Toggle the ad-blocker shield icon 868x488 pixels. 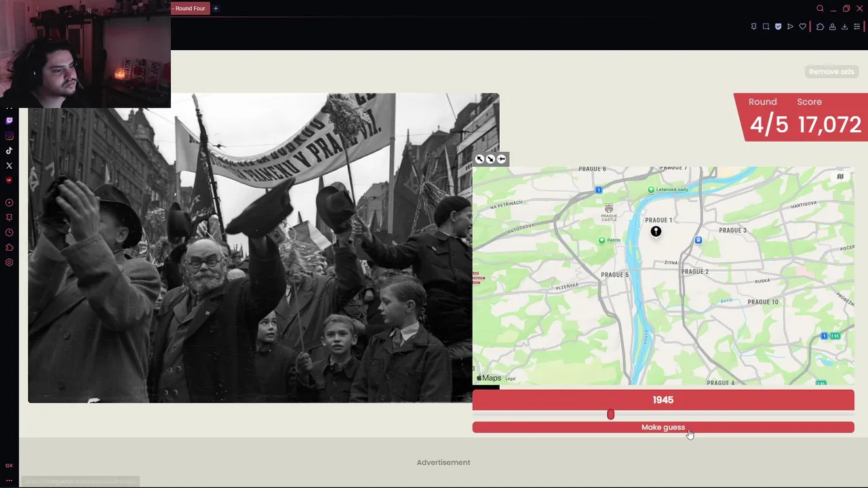pyautogui.click(x=778, y=26)
